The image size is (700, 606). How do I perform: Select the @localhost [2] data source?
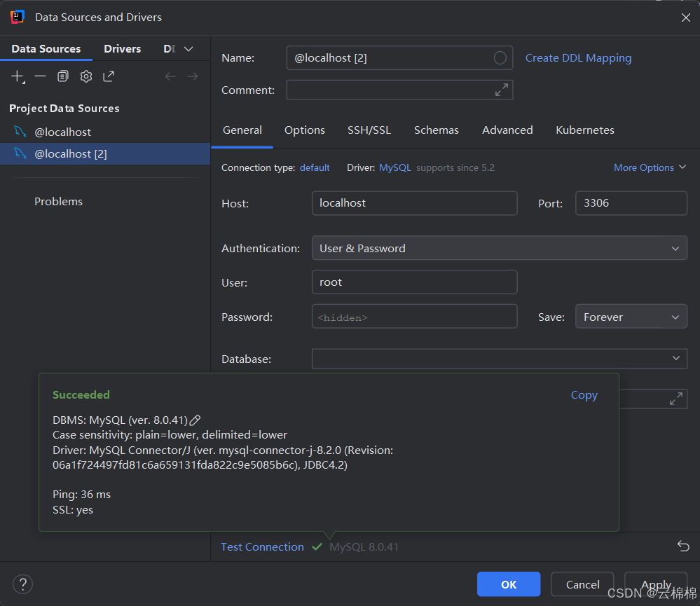105,153
